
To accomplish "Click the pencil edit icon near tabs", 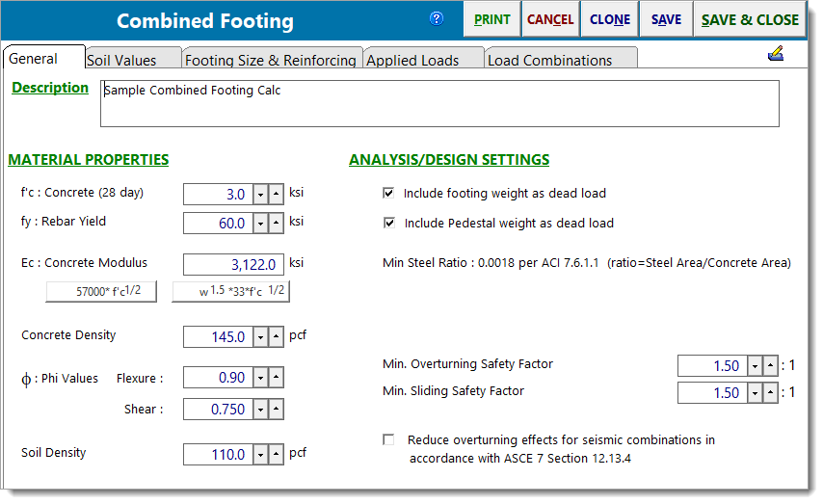I will pos(775,54).
